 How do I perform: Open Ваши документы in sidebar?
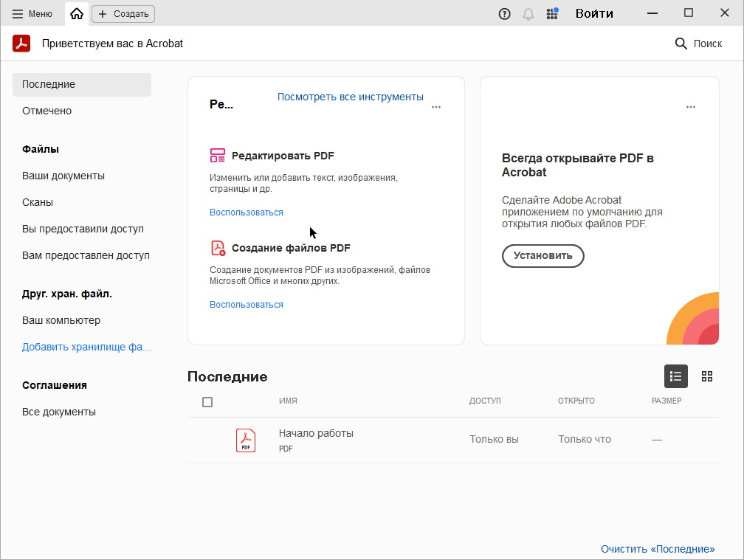(63, 176)
